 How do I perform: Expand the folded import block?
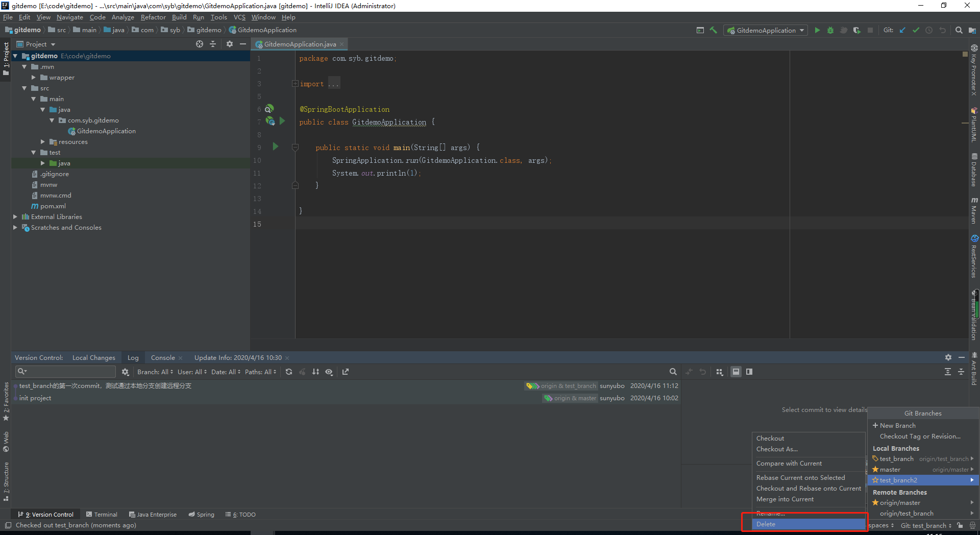click(x=295, y=84)
